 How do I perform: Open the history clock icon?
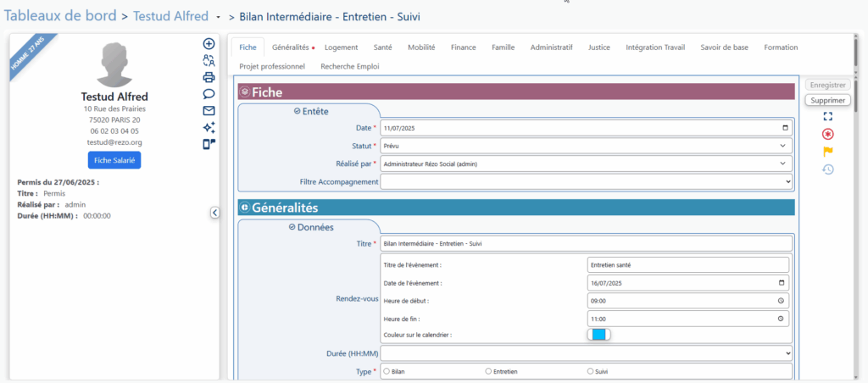tap(828, 169)
